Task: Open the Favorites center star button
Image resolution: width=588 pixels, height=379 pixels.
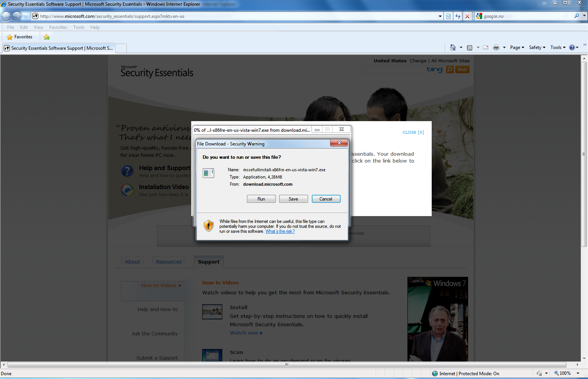Action: click(x=20, y=37)
